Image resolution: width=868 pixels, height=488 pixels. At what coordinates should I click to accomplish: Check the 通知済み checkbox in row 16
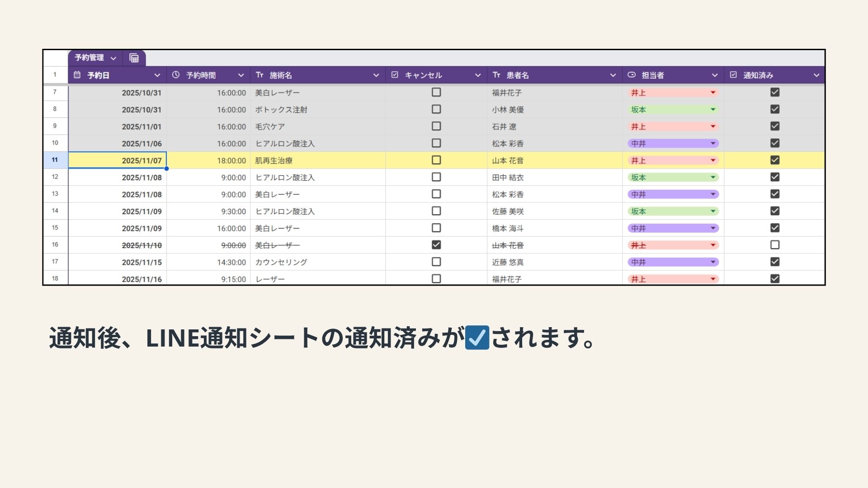[775, 245]
